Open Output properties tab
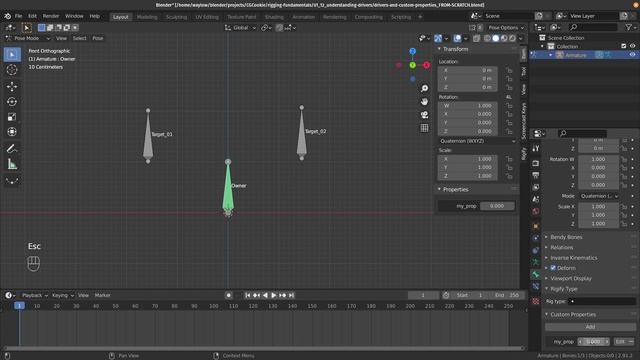640x360 pixels. click(536, 175)
